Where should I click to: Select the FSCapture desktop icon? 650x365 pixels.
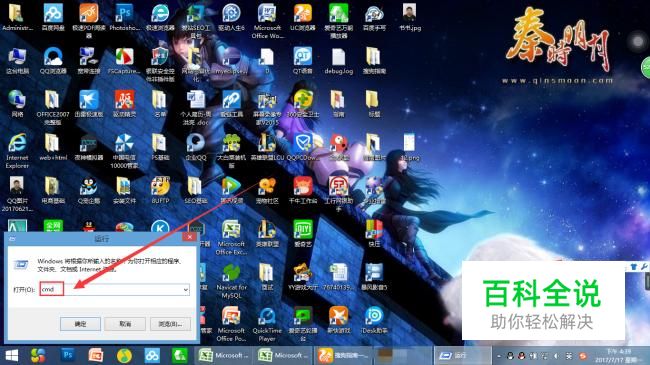tap(124, 61)
